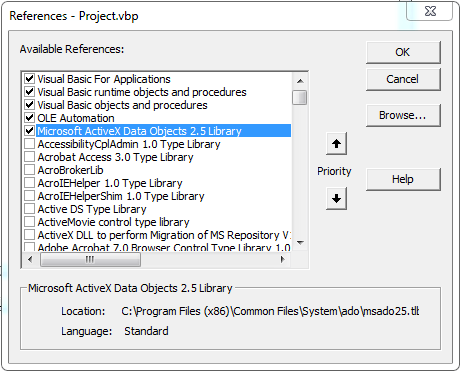Select Visual Basic For Applications list entry
This screenshot has width=461, height=372.
(x=104, y=79)
